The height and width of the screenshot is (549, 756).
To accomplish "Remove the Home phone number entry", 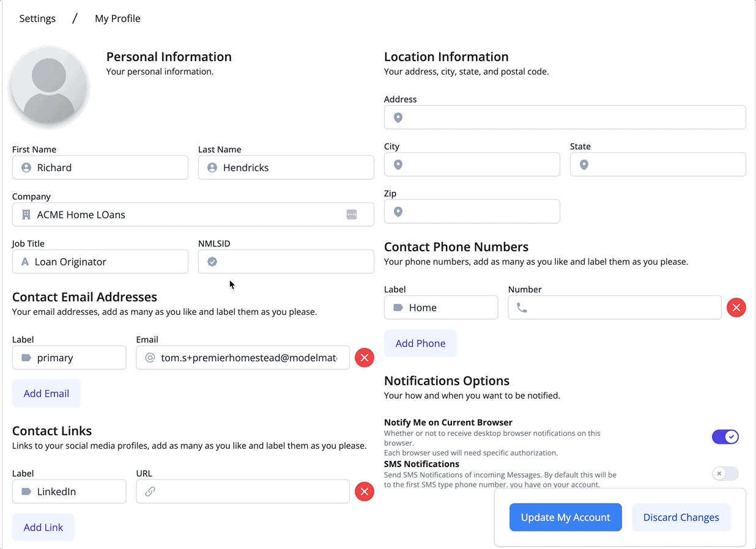I will coord(736,308).
